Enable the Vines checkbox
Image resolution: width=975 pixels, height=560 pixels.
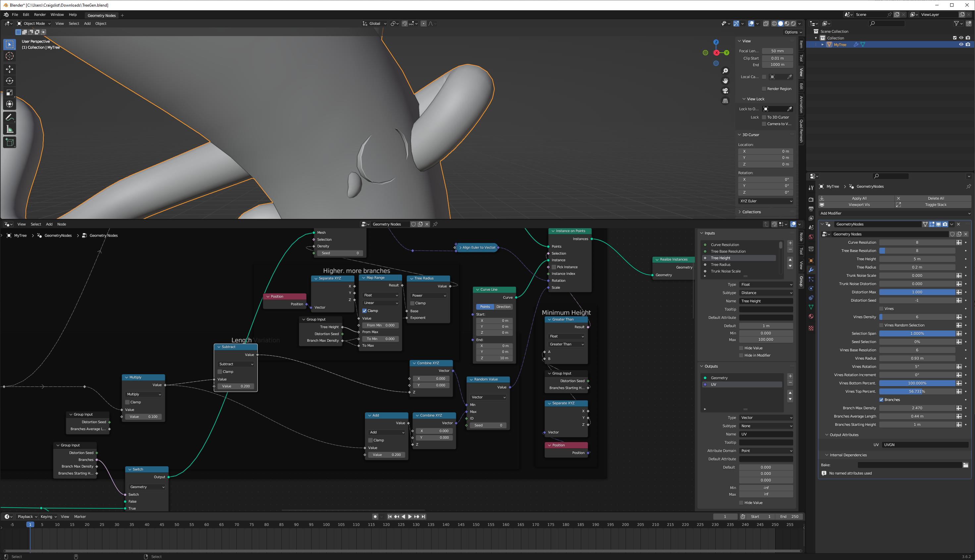pos(881,308)
